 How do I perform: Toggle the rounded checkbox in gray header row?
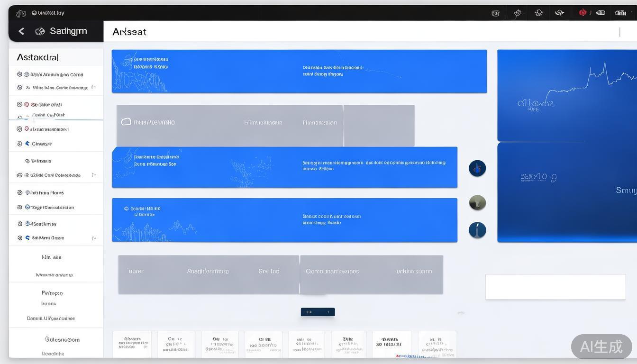(126, 122)
